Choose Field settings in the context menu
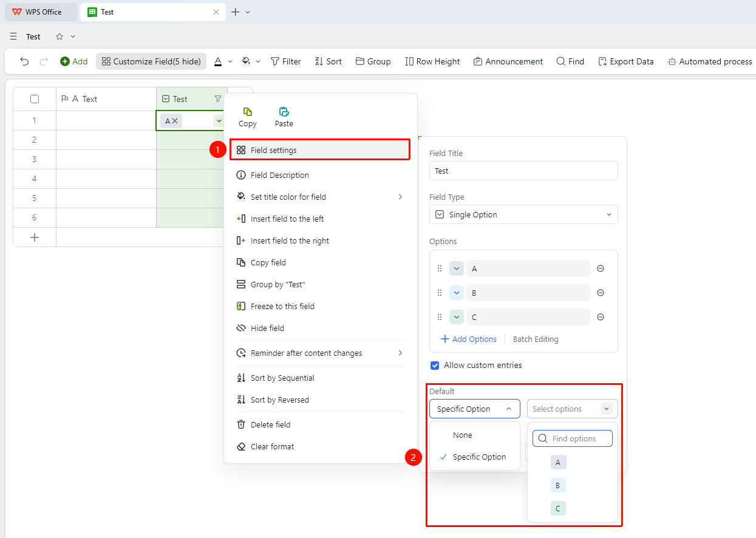 320,150
